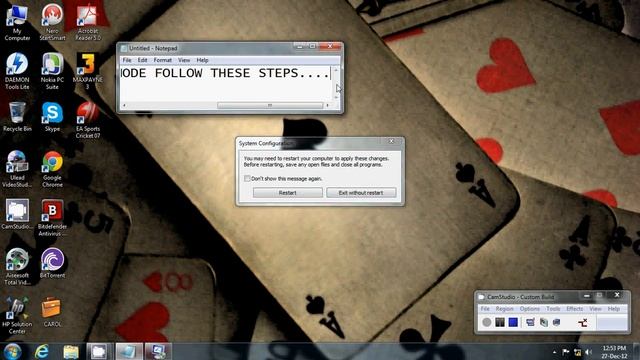Open Notepad View menu

pyautogui.click(x=184, y=60)
